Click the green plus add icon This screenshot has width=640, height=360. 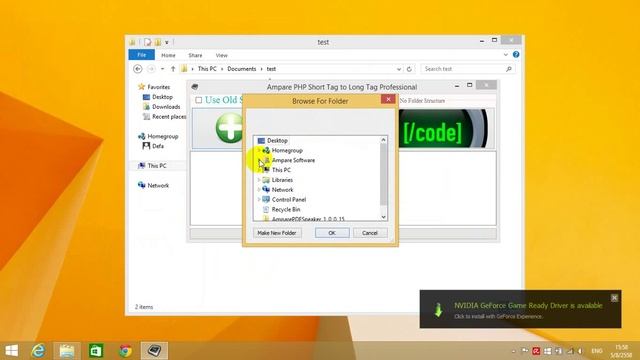click(x=229, y=128)
